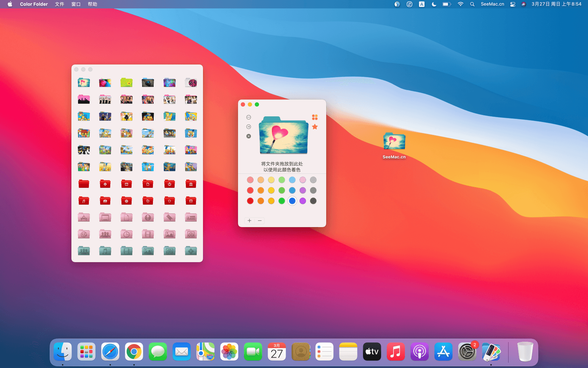
Task: Open the 窗口 menu
Action: coord(76,4)
